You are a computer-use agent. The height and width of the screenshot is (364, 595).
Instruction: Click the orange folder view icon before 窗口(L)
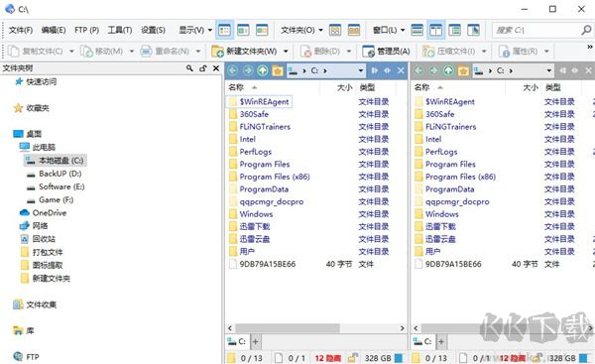click(354, 30)
